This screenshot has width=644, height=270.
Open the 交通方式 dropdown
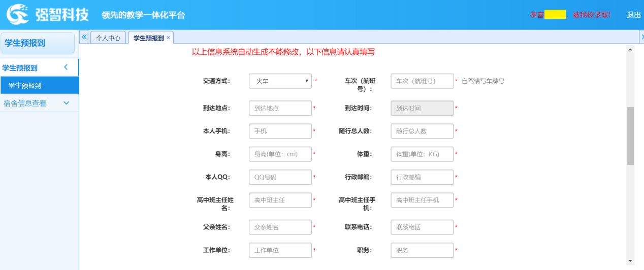coord(280,81)
